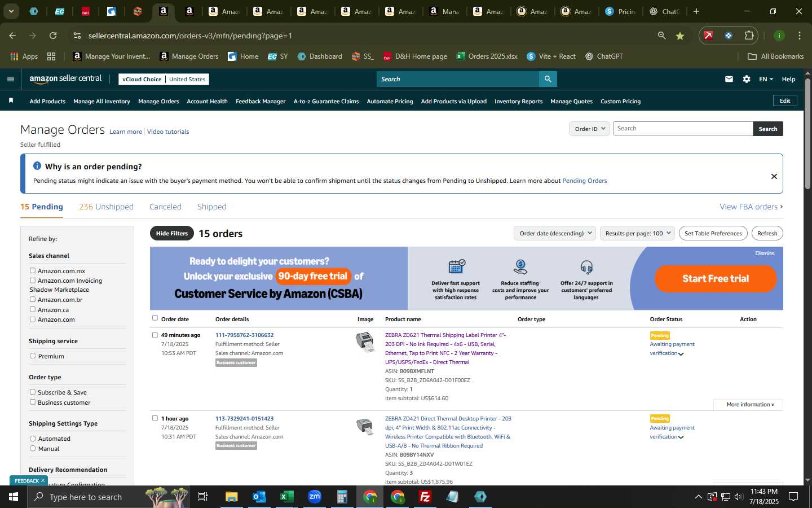Viewport: 812px width, 508px height.
Task: Reload the page with browser refresh icon
Action: coord(53,36)
